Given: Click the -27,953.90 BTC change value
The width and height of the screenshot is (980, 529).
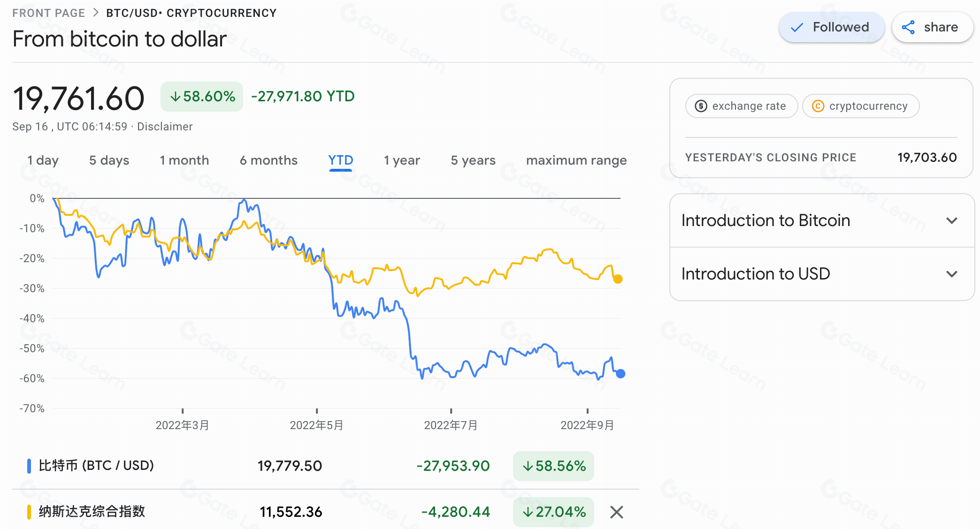Looking at the screenshot, I should click(x=453, y=466).
